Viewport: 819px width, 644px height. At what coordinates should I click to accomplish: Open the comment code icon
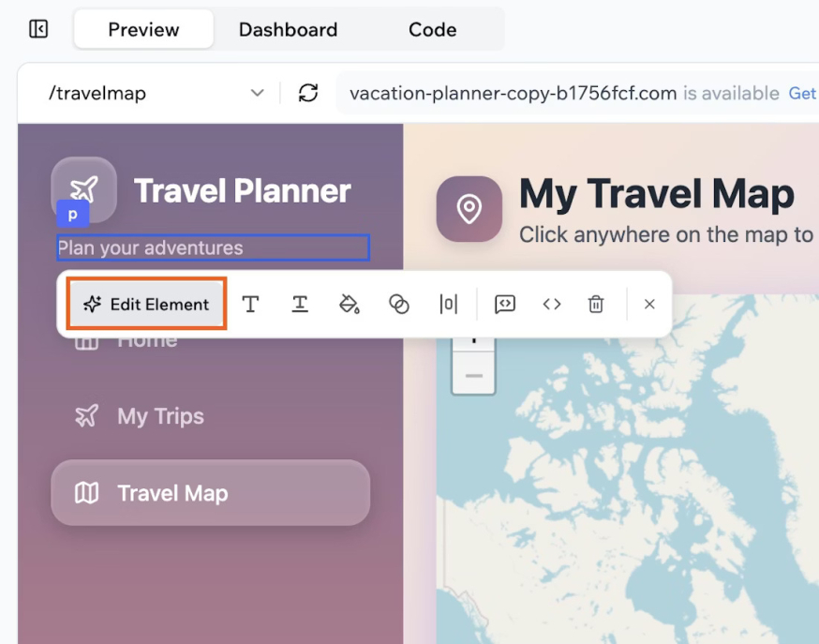[x=504, y=304]
